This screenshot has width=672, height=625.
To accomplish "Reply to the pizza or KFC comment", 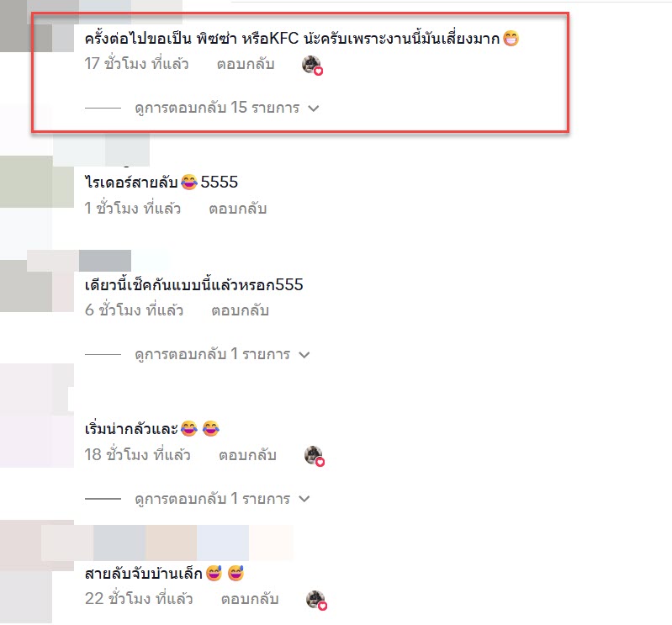I will [246, 64].
